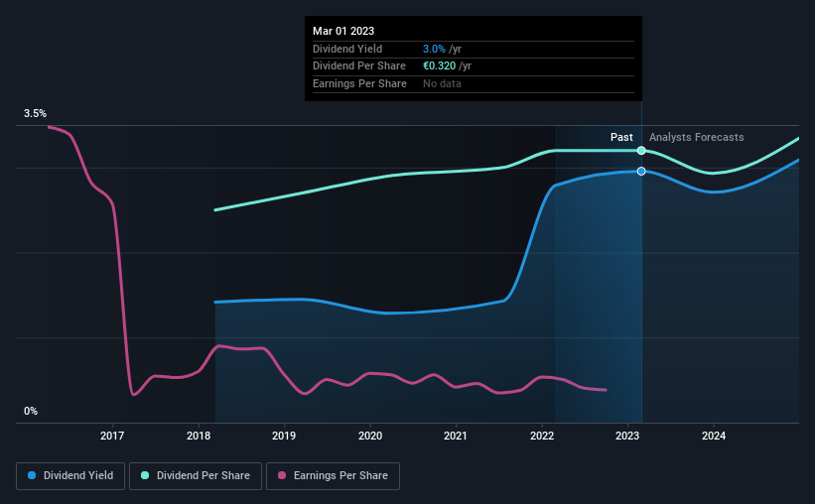Click the blue data point marker at Mar 2023
The image size is (815, 504).
[x=641, y=171]
